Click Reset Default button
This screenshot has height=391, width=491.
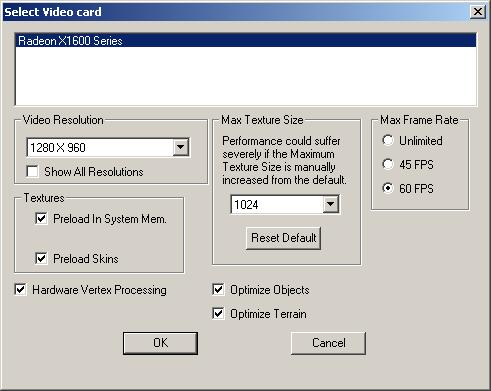pyautogui.click(x=283, y=238)
